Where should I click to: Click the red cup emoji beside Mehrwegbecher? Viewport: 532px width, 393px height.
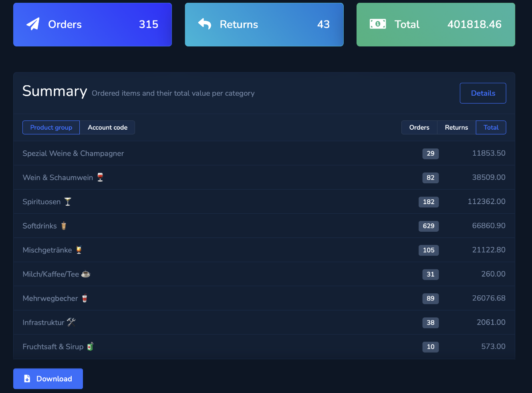(x=85, y=298)
